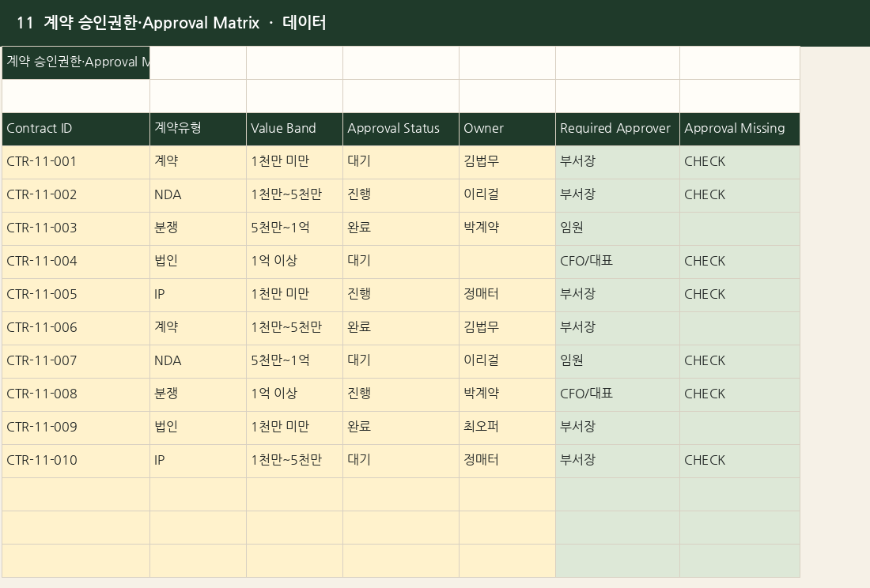Click the 계약유형 column header
870x588 pixels.
click(x=198, y=129)
